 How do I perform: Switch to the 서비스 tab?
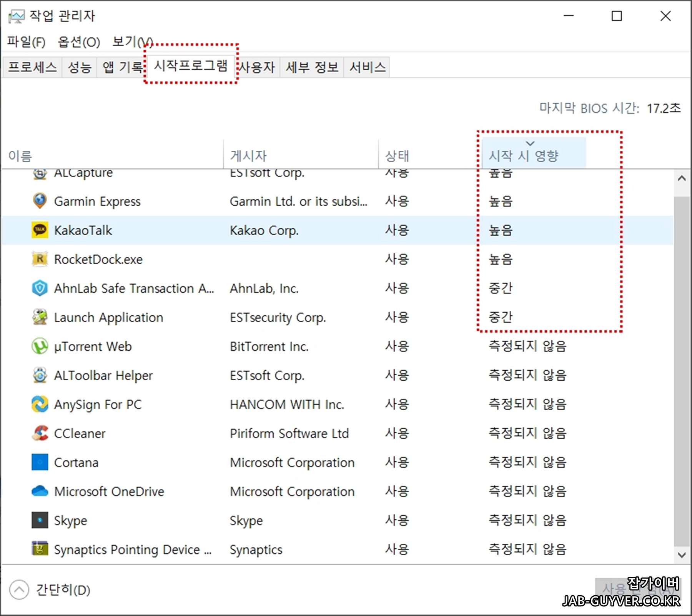pyautogui.click(x=367, y=67)
